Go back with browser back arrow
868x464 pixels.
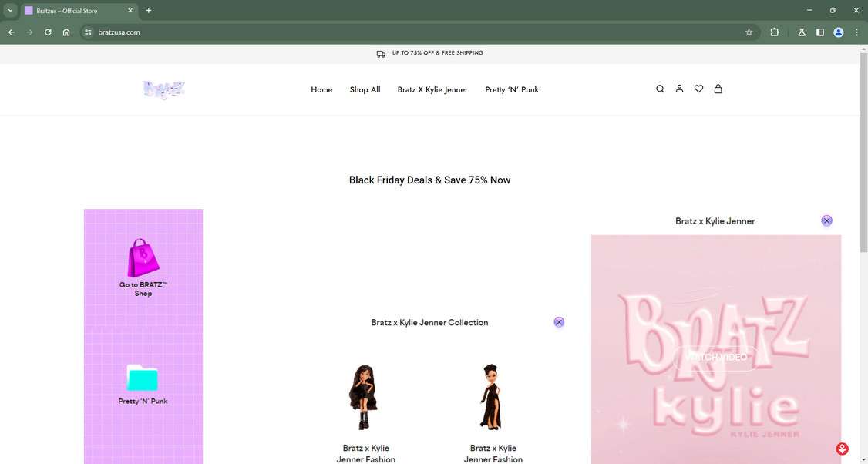[x=11, y=32]
